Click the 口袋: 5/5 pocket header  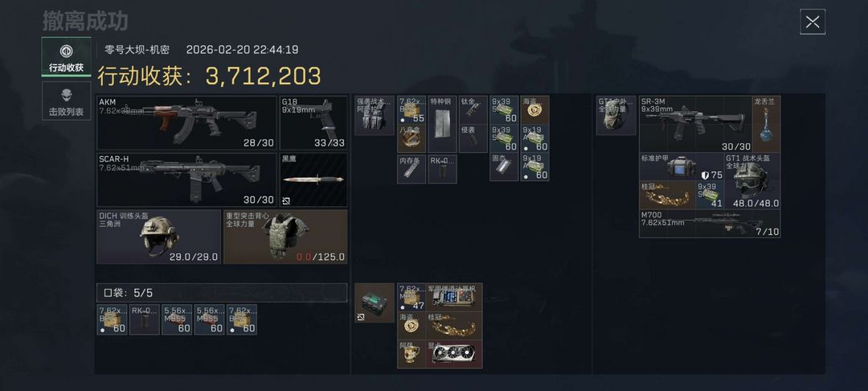222,292
